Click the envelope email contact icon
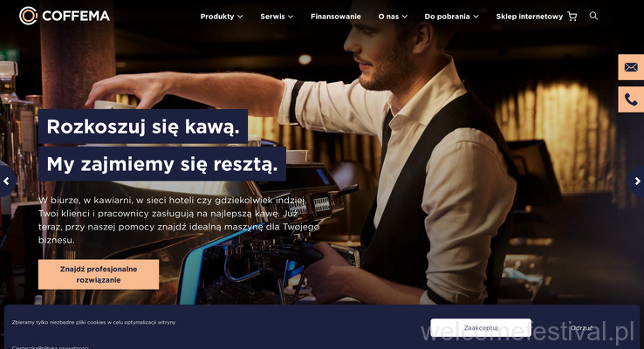 click(x=631, y=67)
